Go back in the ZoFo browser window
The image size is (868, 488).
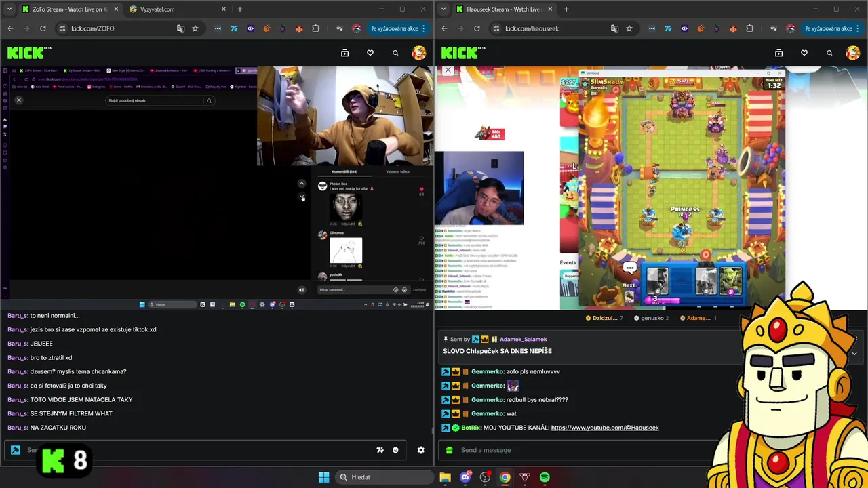click(x=10, y=28)
